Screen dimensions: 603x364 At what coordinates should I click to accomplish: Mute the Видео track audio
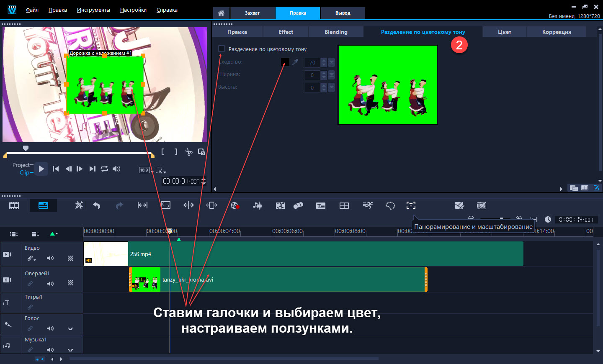[x=50, y=259]
